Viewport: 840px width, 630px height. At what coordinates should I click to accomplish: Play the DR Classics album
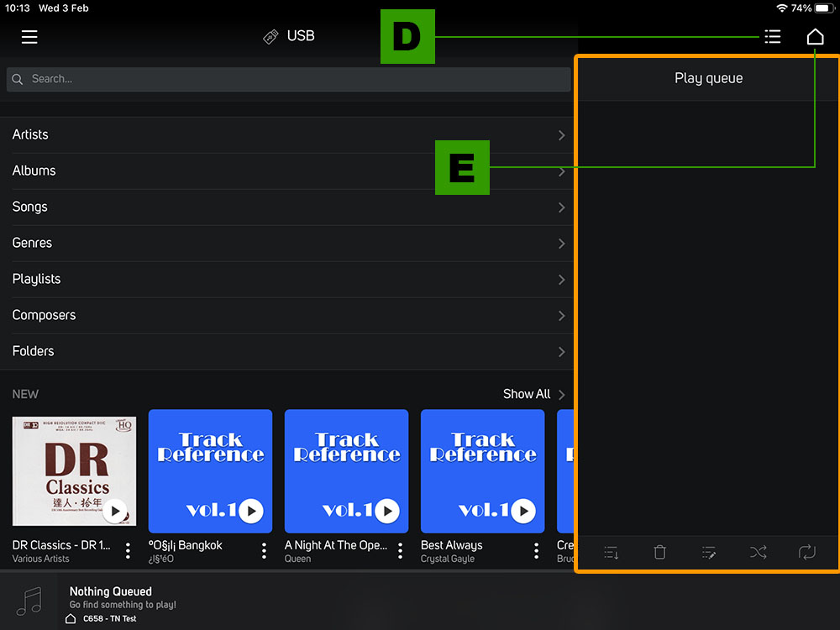115,511
